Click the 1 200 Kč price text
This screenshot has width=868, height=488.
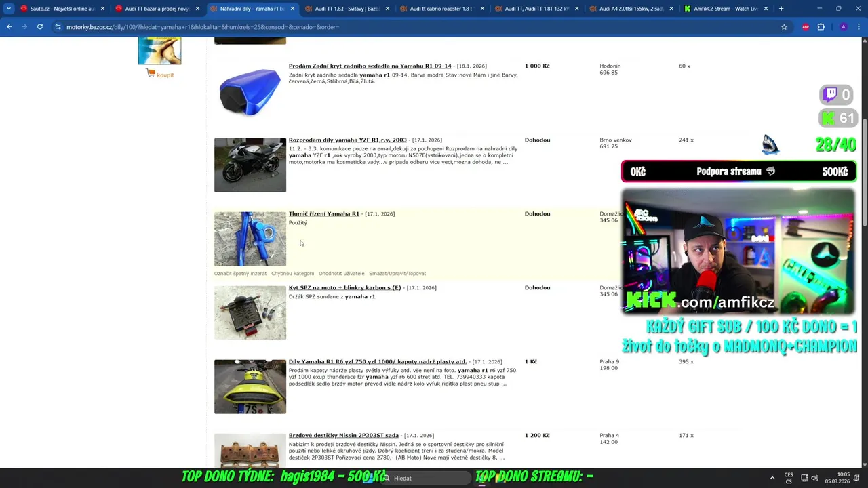click(x=537, y=436)
